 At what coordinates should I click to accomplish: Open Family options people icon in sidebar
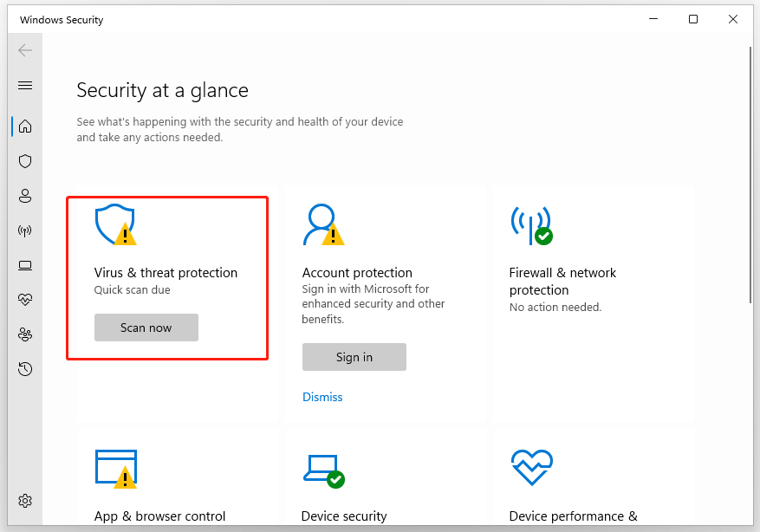25,334
